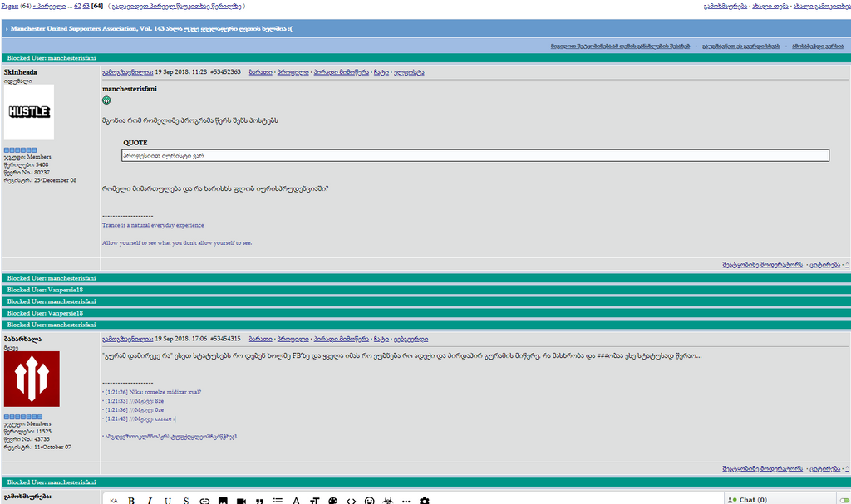Expand first Blocked User Vanpersie18 bar
The width and height of the screenshot is (851, 504).
426,290
